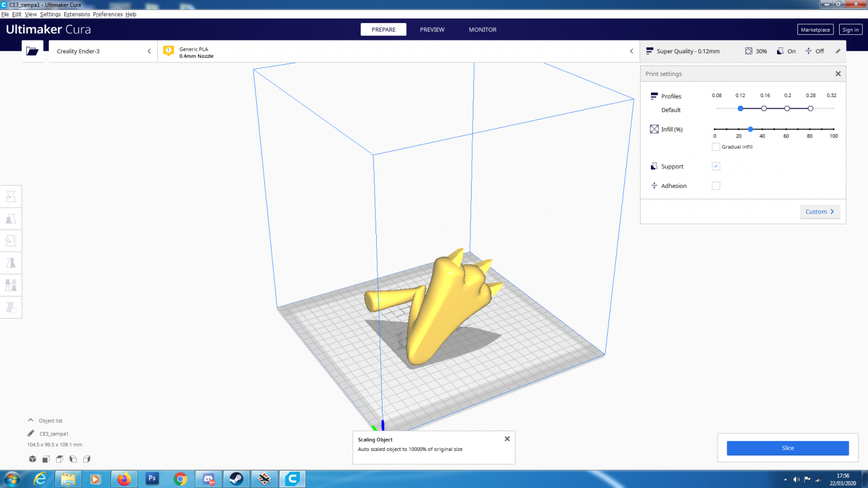The image size is (868, 488).
Task: Switch to top view cube icon
Action: click(60, 459)
